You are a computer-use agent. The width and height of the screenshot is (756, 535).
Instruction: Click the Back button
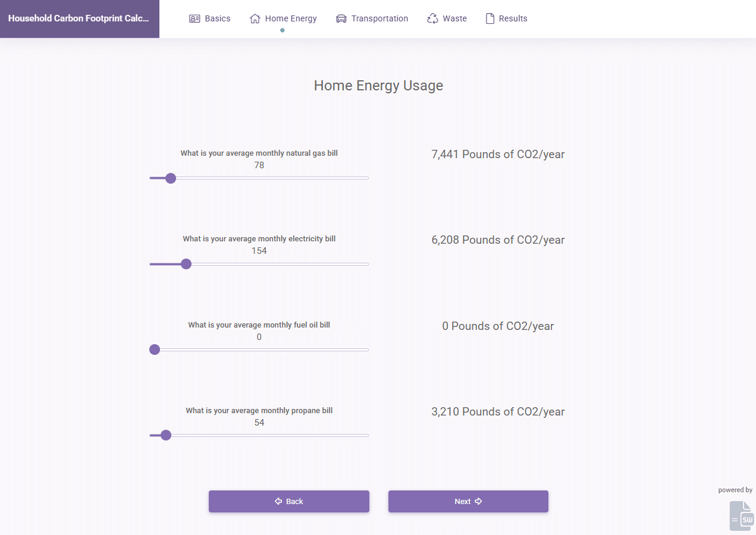click(289, 501)
